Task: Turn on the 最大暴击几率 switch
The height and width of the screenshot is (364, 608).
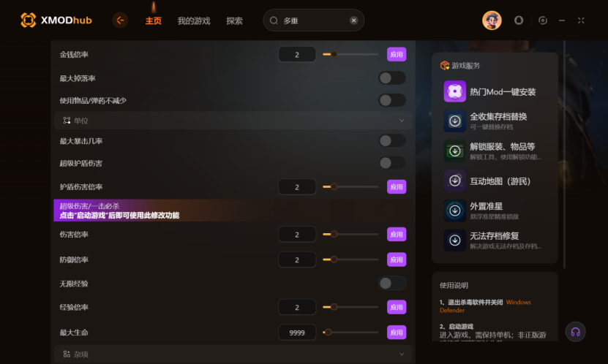Action: tap(392, 140)
